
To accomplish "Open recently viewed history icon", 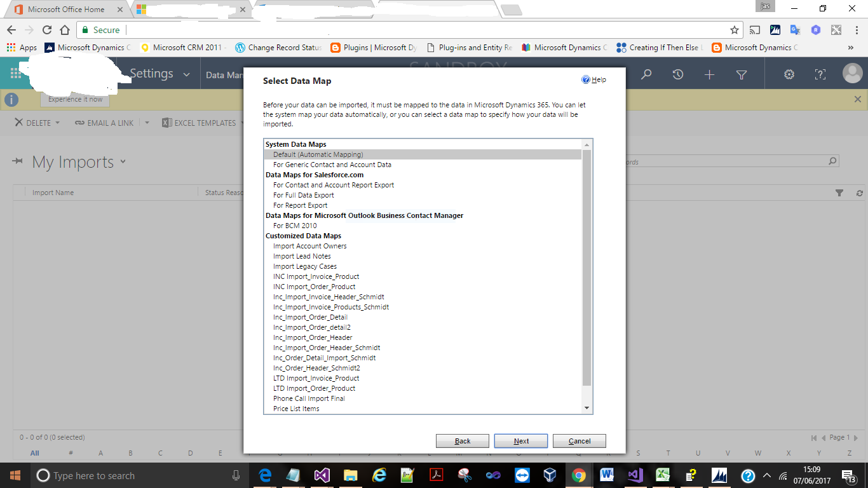I will coord(678,74).
